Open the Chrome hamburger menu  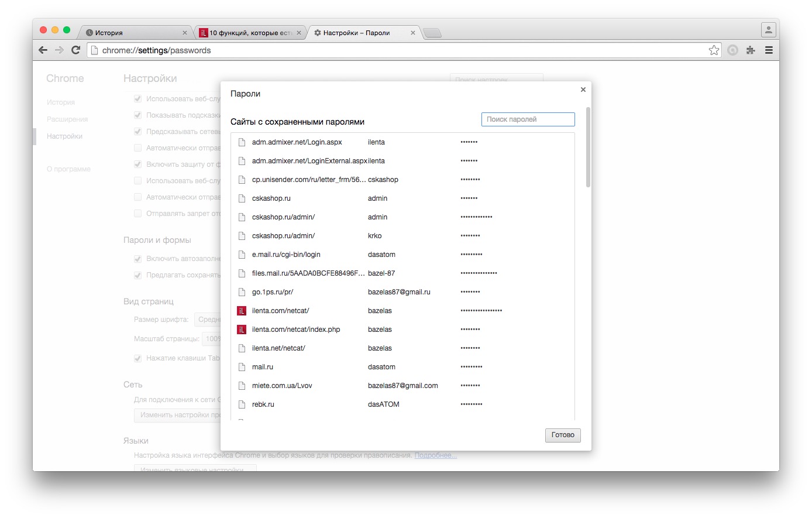tap(769, 50)
